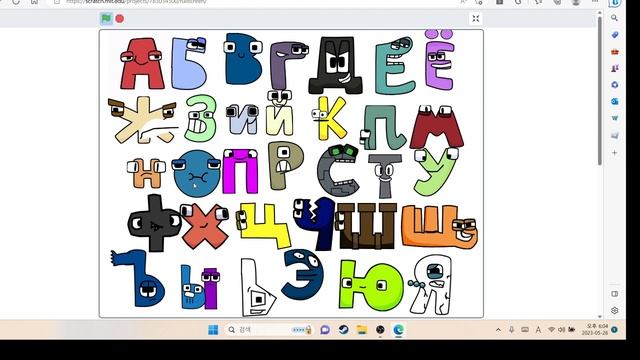Click the gray stone letter С character
This screenshot has width=640, height=360.
[x=338, y=170]
